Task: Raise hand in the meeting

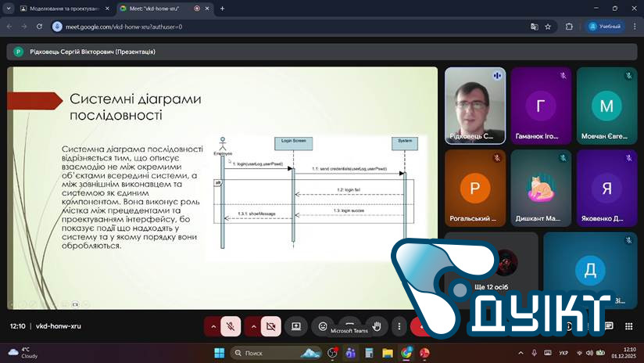Action: pos(377,326)
